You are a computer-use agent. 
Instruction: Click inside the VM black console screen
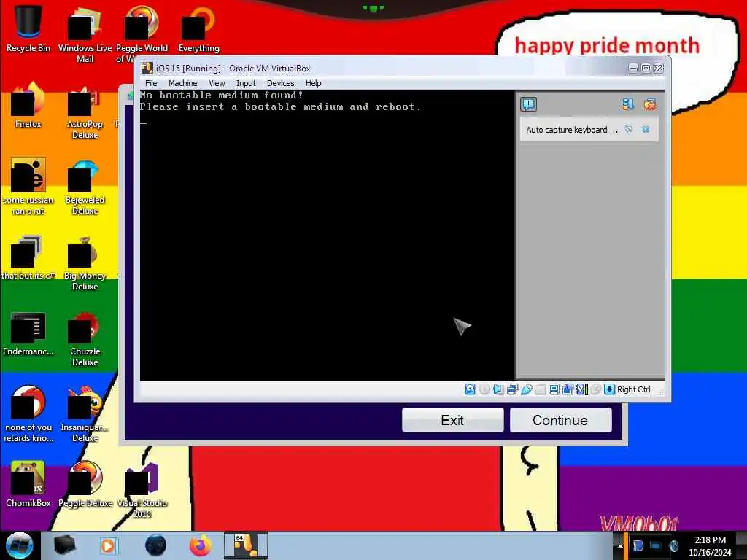pyautogui.click(x=327, y=236)
